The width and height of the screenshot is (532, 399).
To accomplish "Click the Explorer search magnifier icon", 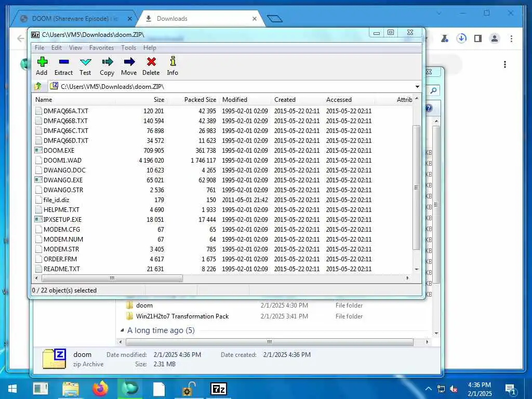I will pos(433,90).
